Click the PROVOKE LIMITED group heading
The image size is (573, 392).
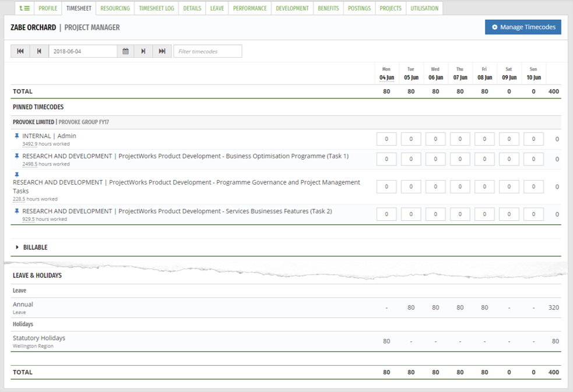(33, 122)
